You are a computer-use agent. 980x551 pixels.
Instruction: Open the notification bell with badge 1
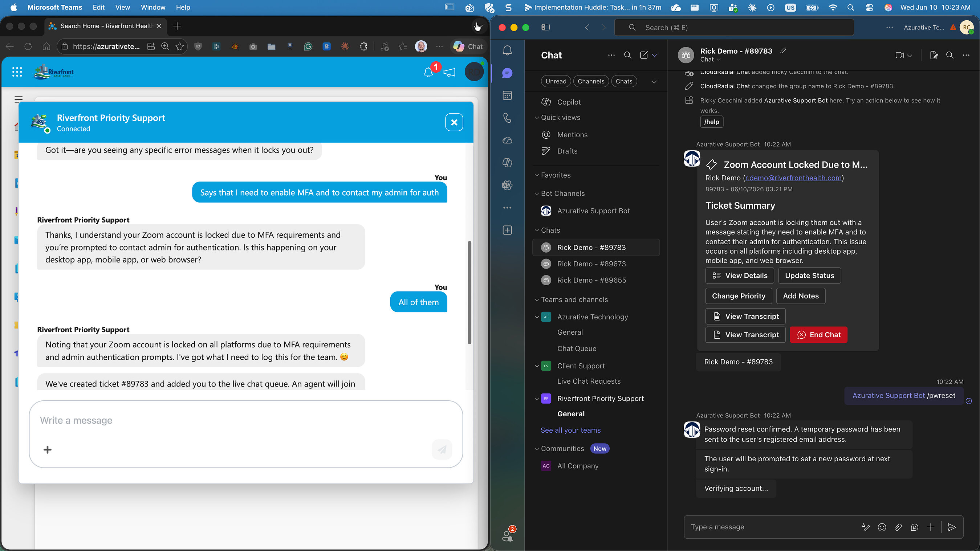(x=429, y=72)
